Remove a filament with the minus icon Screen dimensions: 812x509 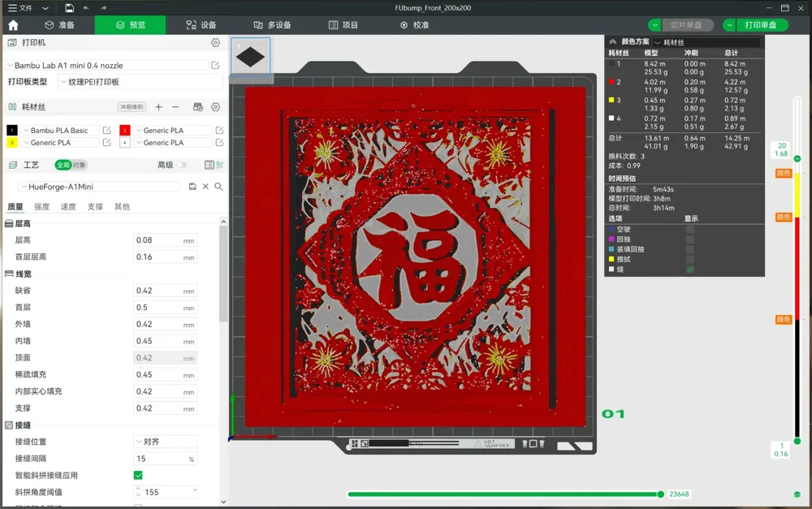175,106
